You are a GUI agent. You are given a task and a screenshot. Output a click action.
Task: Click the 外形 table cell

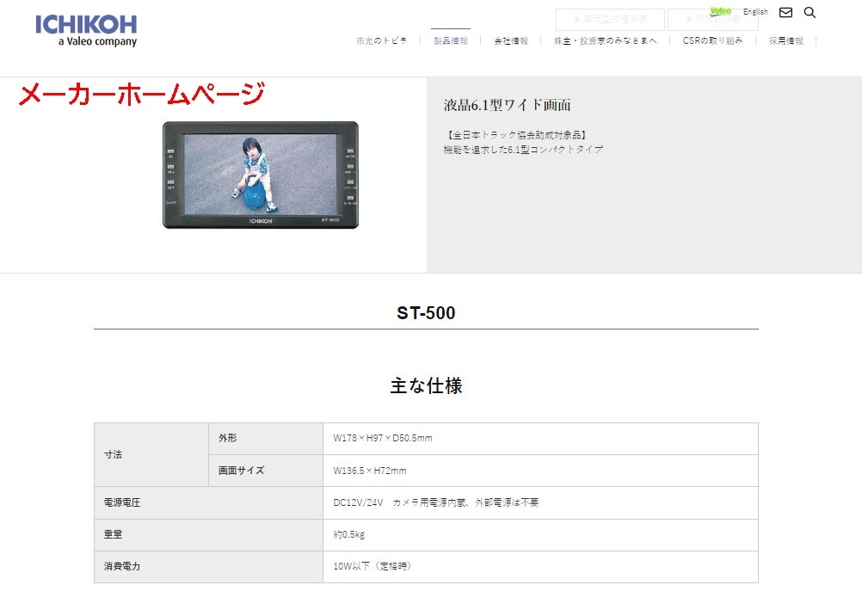pyautogui.click(x=266, y=439)
